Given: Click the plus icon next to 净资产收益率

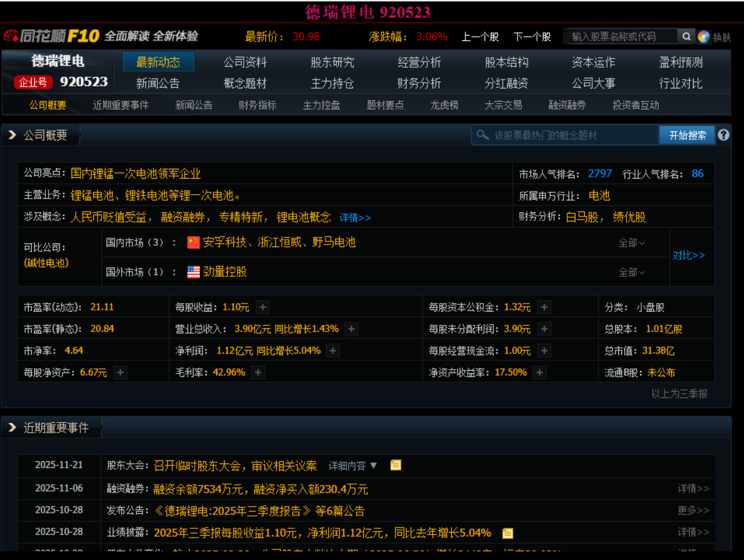Looking at the screenshot, I should [x=539, y=373].
